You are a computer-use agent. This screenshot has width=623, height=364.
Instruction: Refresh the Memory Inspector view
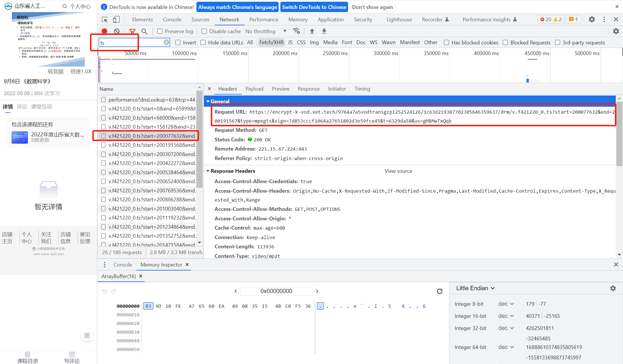(440, 291)
